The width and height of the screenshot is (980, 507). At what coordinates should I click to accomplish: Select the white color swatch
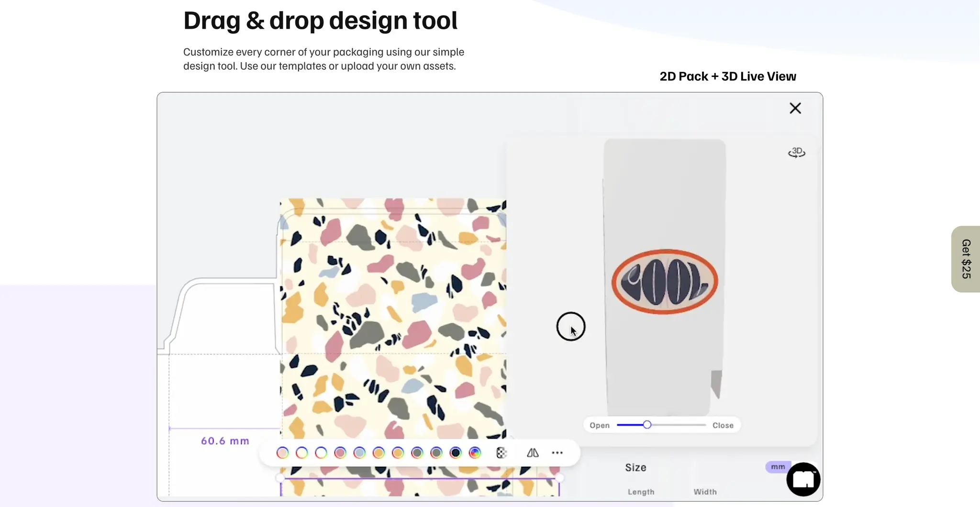321,452
